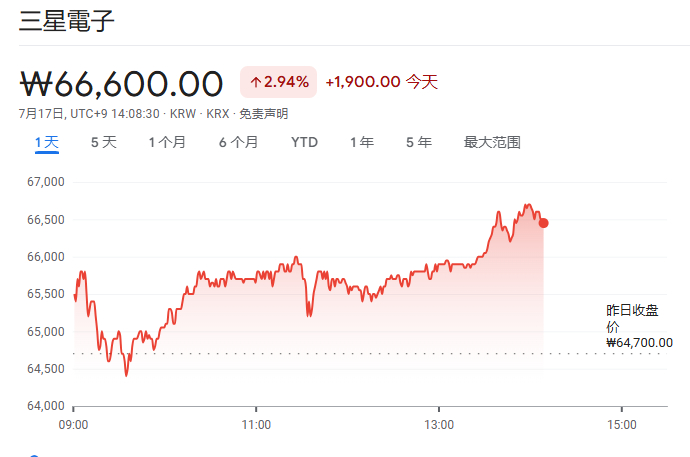Click the ₩66,600.00 current price
This screenshot has height=457, width=690.
121,82
